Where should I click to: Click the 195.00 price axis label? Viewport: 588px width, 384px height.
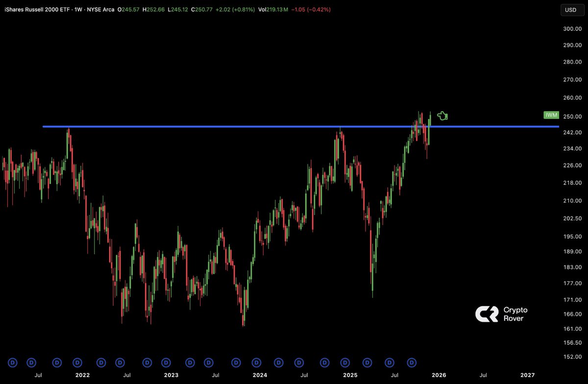(572, 237)
